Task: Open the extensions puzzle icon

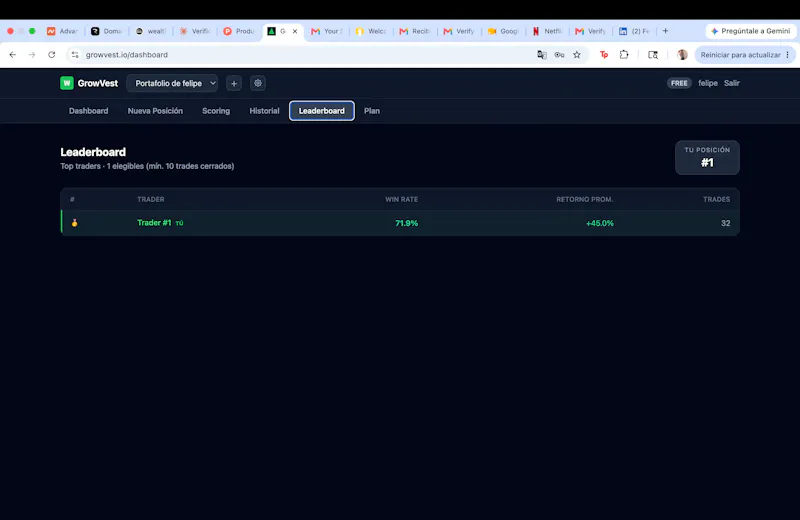Action: [x=624, y=55]
